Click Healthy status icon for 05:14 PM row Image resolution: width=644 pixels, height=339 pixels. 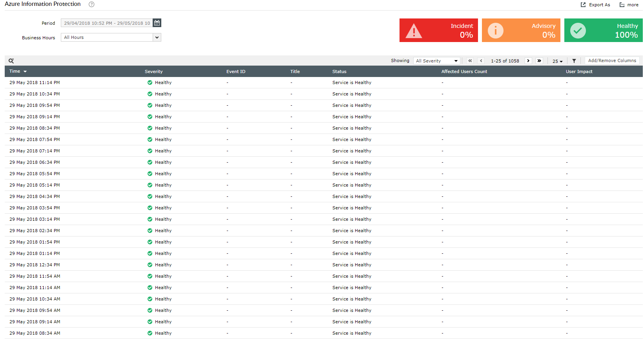tap(150, 185)
